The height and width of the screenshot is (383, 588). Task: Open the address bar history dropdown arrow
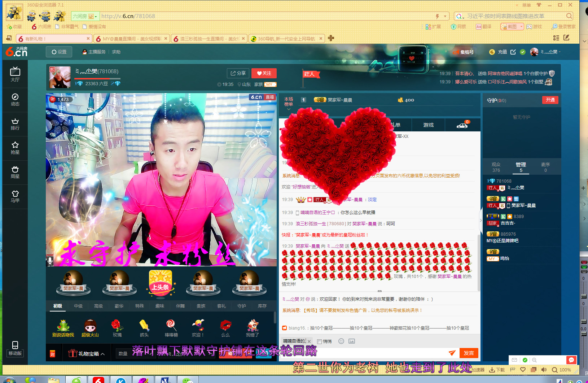(x=445, y=16)
